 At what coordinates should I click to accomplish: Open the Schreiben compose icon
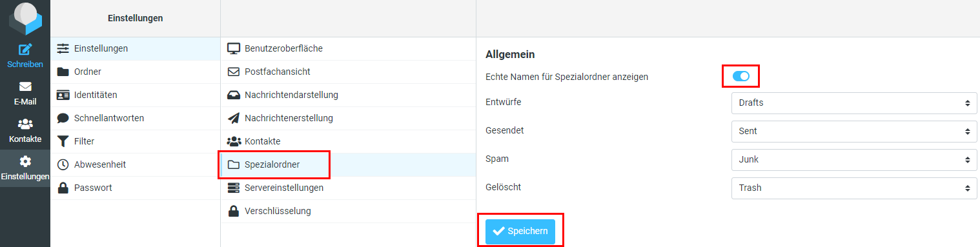pos(25,55)
